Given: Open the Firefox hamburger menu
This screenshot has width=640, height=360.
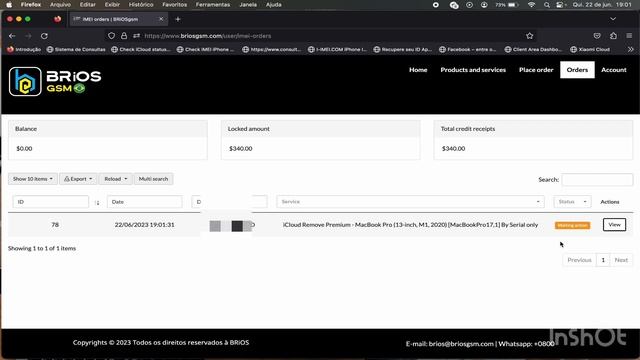Looking at the screenshot, I should pos(629,36).
